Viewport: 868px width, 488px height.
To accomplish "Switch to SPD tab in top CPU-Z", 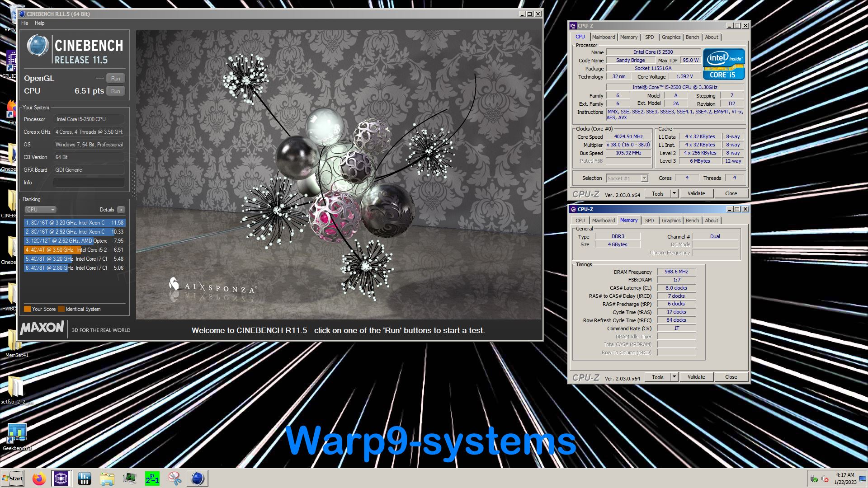I will point(650,37).
